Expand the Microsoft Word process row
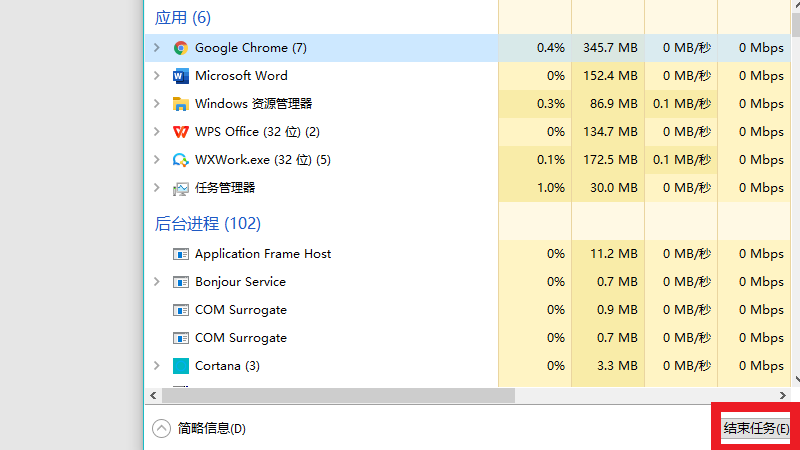The height and width of the screenshot is (450, 800). [x=157, y=76]
